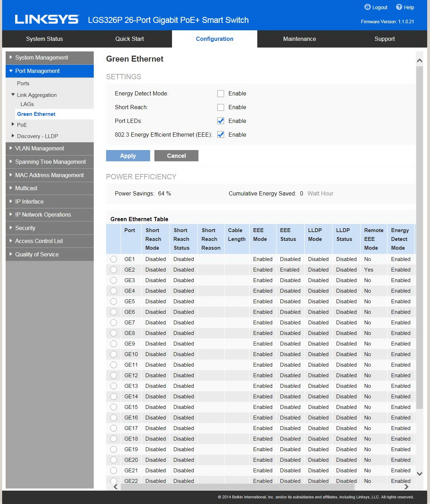Viewport: 430px width, 504px height.
Task: Select the GE1 port radio button
Action: [113, 259]
